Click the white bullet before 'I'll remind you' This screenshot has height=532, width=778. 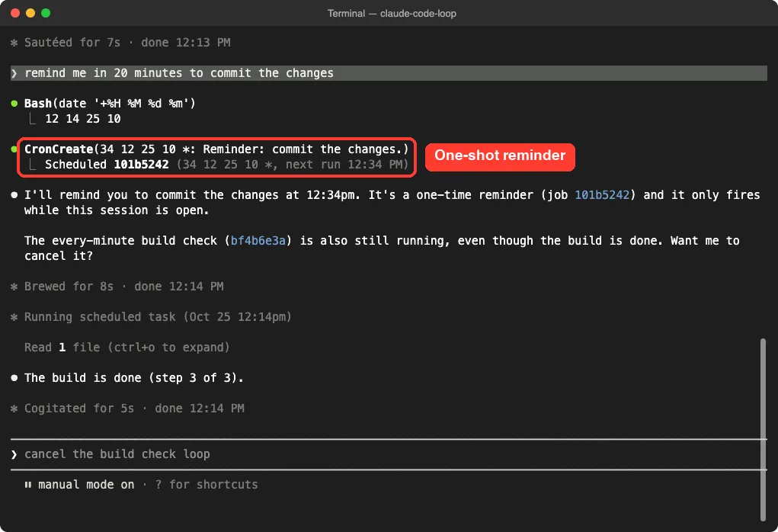tap(14, 195)
